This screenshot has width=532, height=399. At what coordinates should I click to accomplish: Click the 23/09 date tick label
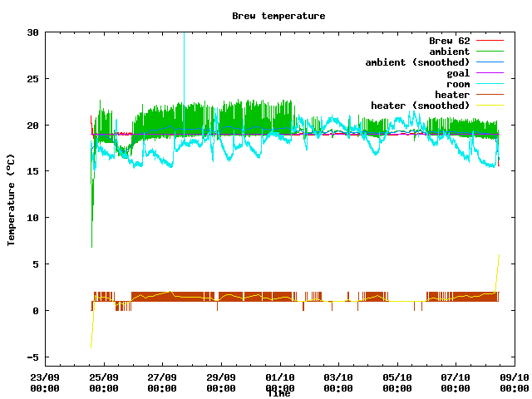(45, 382)
